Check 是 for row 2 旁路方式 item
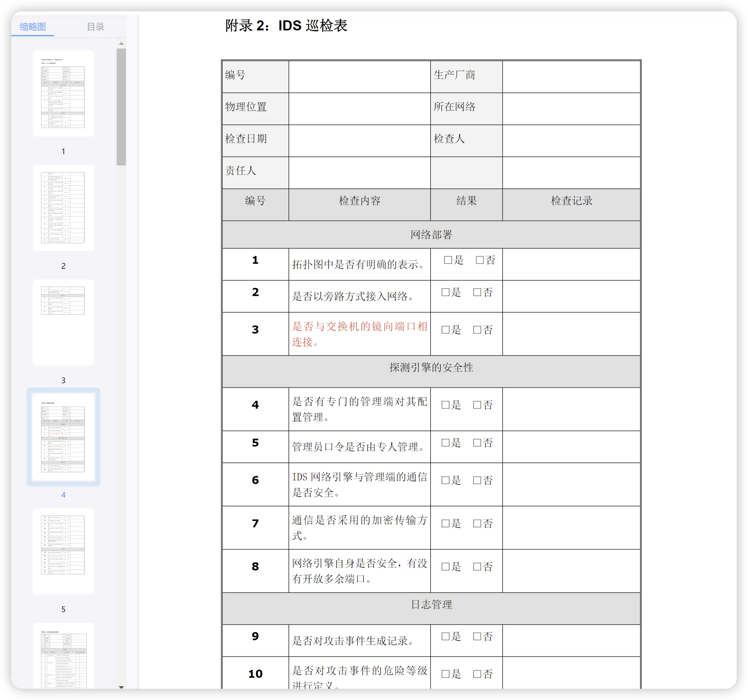Viewport: 748px width, 700px height. click(x=446, y=292)
